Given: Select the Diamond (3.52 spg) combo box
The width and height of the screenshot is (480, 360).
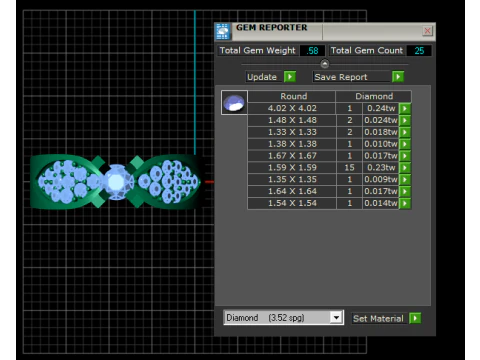Looking at the screenshot, I should click(x=283, y=317).
